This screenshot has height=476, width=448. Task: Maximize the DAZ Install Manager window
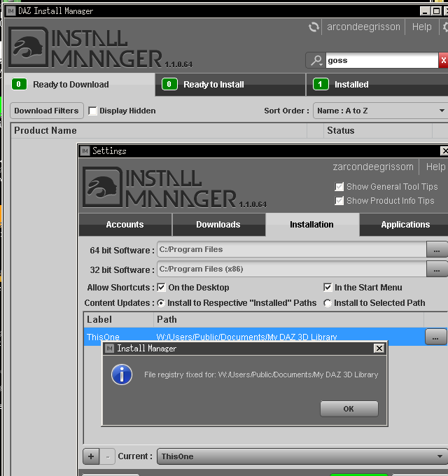pos(437,11)
